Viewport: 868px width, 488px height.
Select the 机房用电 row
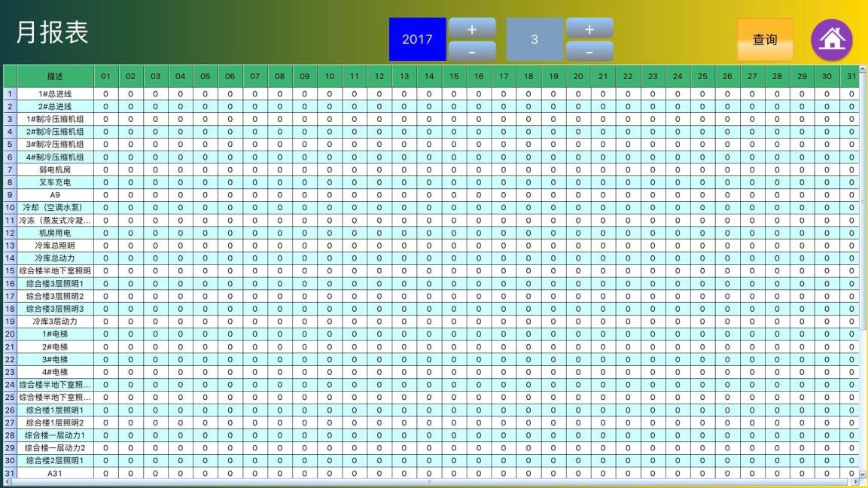431,233
